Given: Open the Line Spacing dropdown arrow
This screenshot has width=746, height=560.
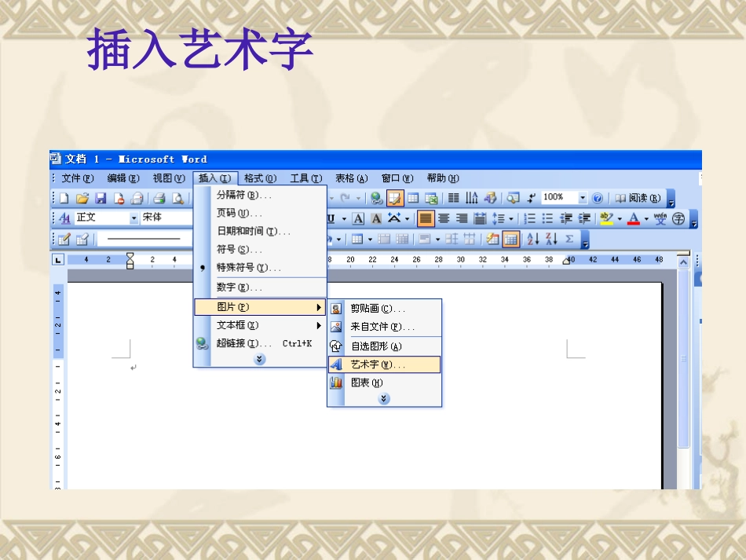Looking at the screenshot, I should click(x=511, y=219).
